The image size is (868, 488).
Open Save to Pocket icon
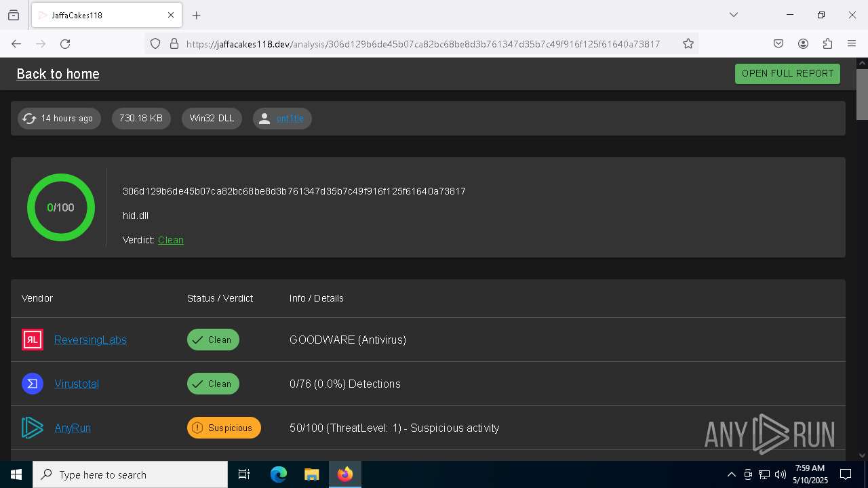(778, 43)
